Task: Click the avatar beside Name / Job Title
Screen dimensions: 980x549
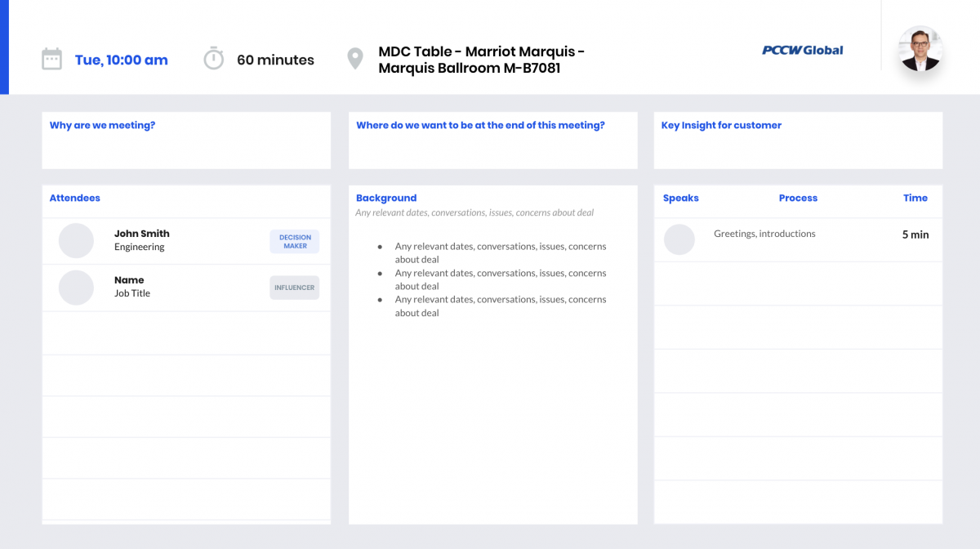Action: [76, 288]
